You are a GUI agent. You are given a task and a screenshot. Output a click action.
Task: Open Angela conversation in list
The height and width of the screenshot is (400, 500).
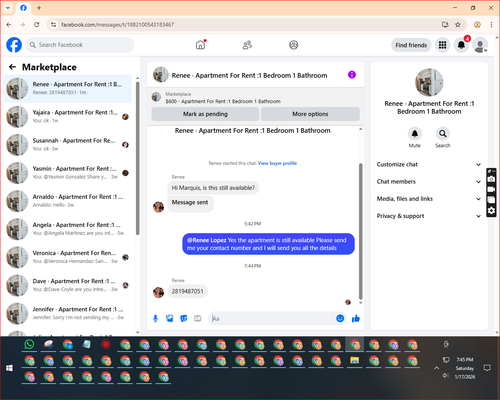tap(67, 229)
